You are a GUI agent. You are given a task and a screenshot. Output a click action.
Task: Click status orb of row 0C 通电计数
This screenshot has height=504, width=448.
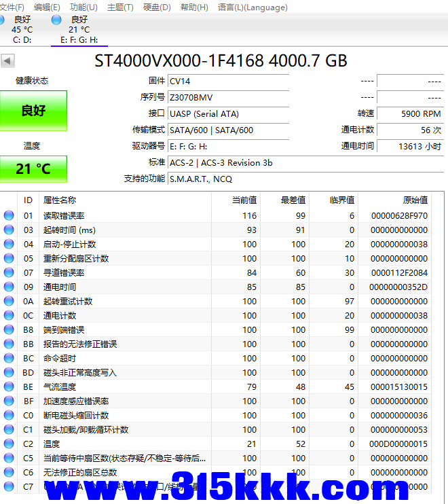[9, 315]
